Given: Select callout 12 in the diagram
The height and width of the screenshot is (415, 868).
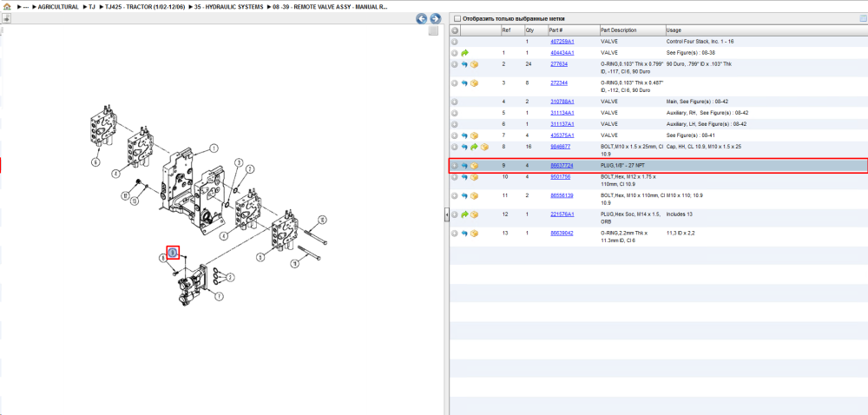Looking at the screenshot, I should point(126,195).
